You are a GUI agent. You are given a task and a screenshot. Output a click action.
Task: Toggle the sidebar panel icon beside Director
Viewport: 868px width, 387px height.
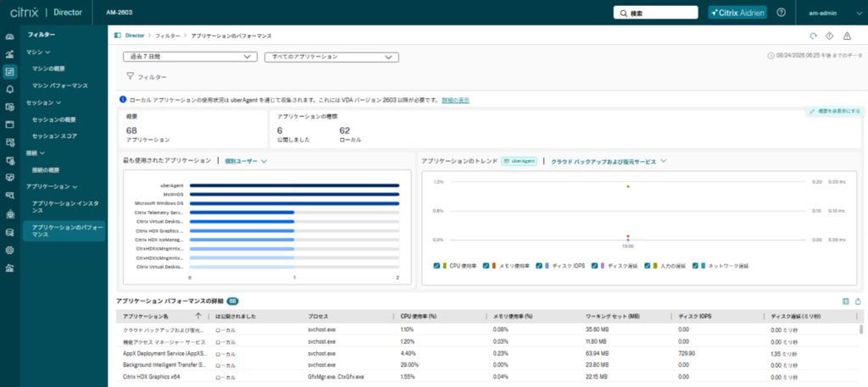(x=117, y=36)
